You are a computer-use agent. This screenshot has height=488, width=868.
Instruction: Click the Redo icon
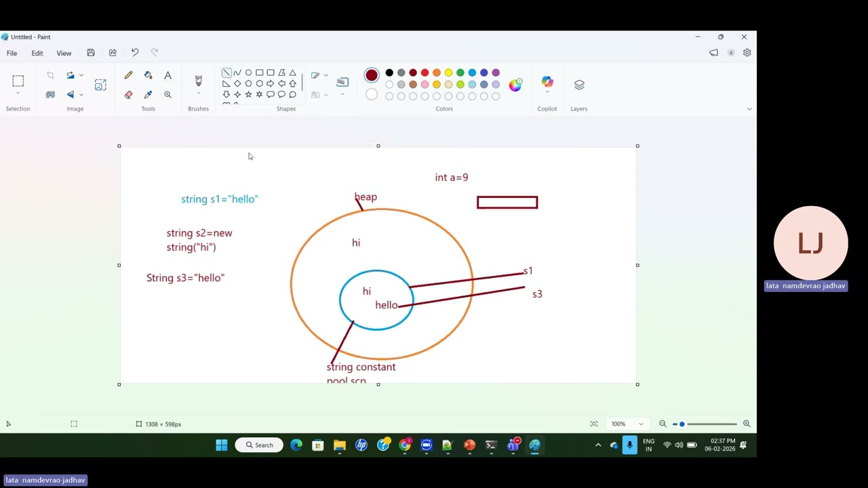click(155, 53)
